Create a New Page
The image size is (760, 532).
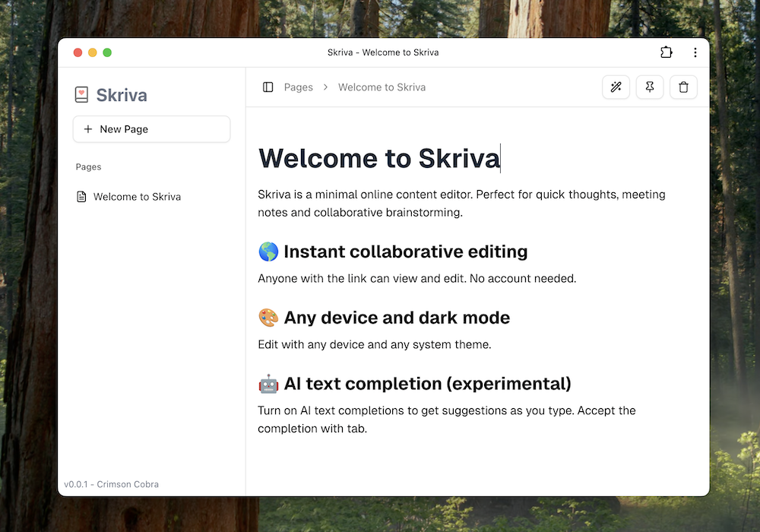click(151, 129)
